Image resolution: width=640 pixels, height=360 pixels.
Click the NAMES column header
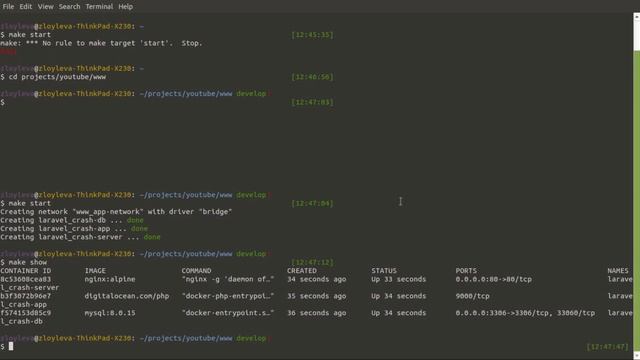click(x=618, y=271)
